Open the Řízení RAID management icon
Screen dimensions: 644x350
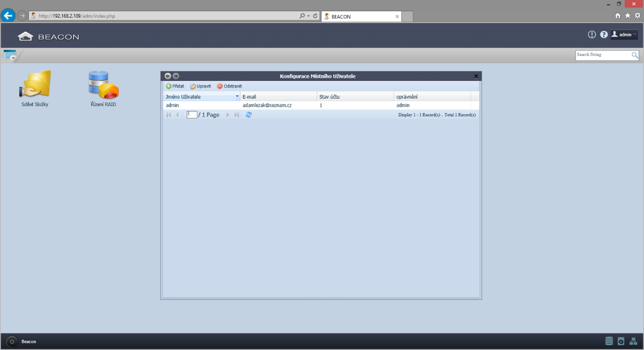click(103, 85)
